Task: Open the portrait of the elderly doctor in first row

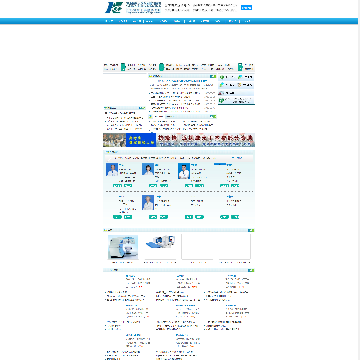Action: [x=112, y=170]
